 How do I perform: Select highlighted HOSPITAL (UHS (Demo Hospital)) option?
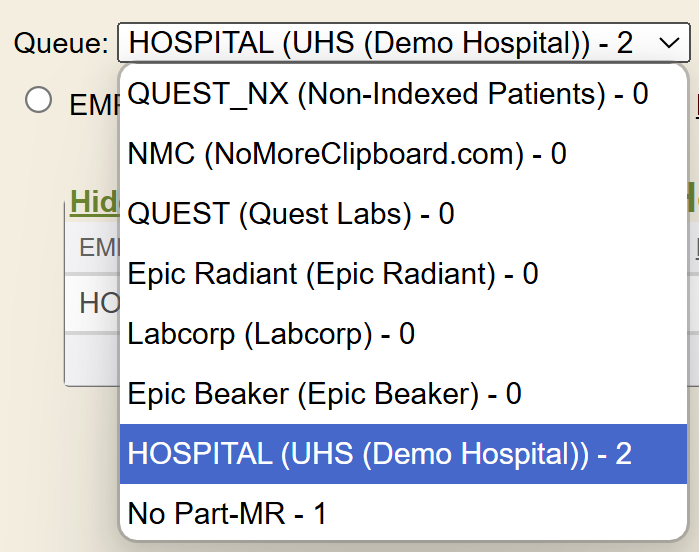[x=380, y=454]
